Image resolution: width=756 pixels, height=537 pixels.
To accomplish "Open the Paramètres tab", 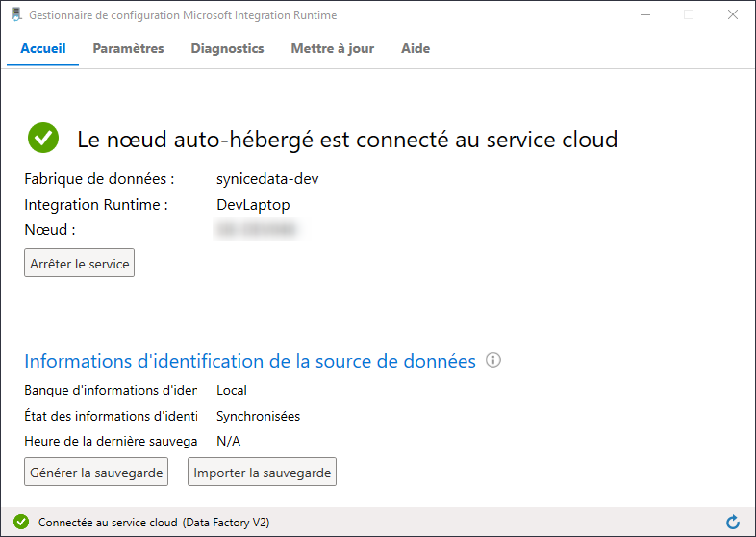I will [x=128, y=49].
